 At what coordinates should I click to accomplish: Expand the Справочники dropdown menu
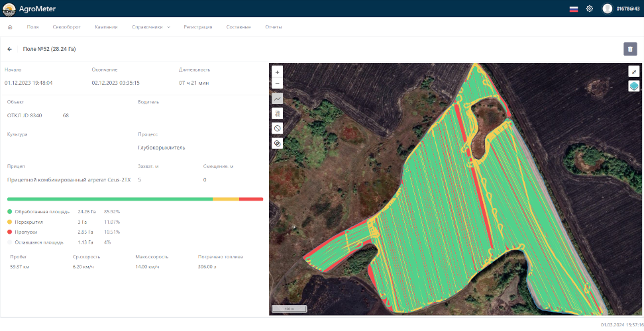151,27
